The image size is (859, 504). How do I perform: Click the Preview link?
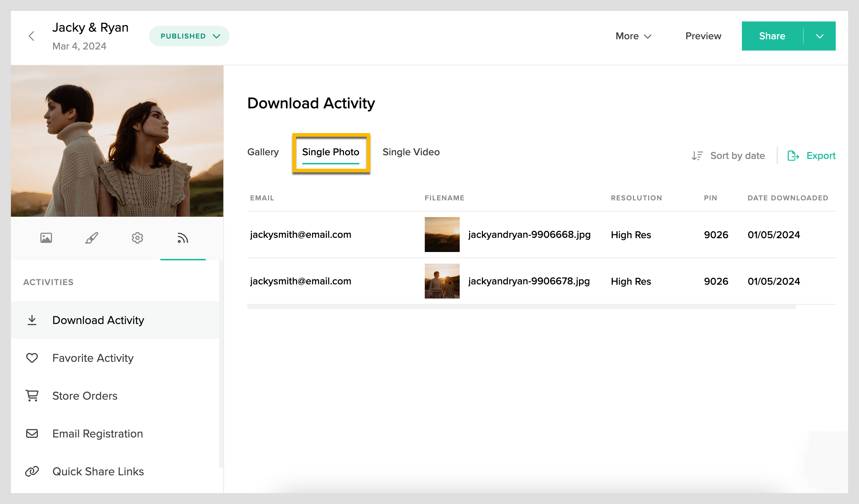(x=703, y=36)
